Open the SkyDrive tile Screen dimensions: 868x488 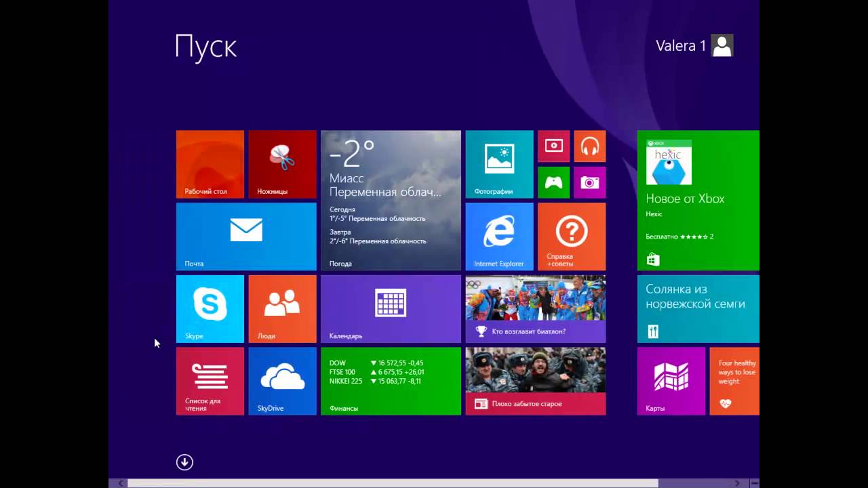click(x=282, y=381)
